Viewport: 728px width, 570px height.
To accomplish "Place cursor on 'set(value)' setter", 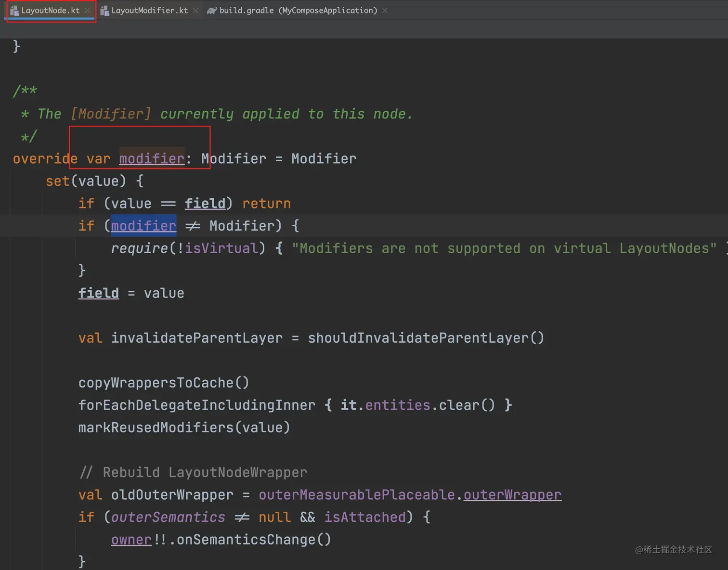I will click(x=86, y=181).
